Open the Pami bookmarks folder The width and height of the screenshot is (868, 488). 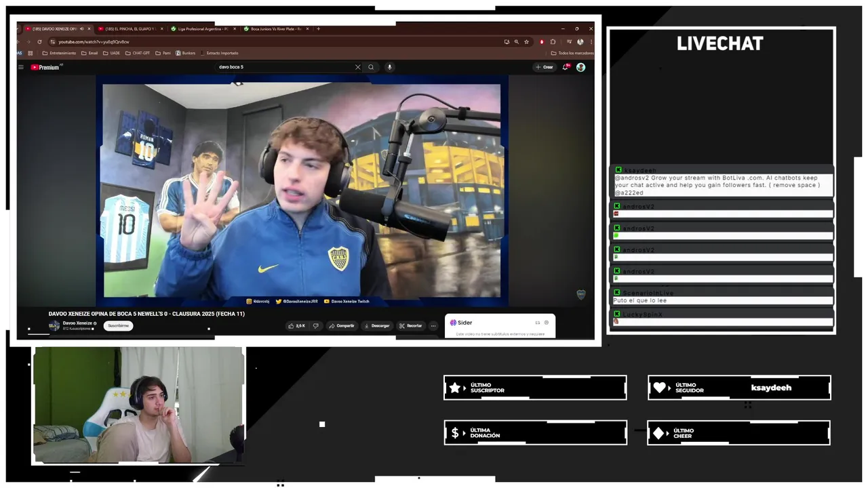pos(163,53)
